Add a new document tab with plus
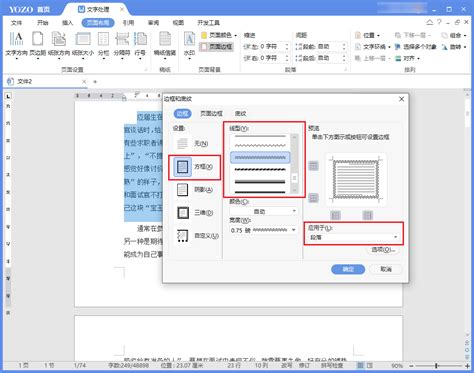Image resolution: width=474 pixels, height=373 pixels. pyautogui.click(x=95, y=81)
